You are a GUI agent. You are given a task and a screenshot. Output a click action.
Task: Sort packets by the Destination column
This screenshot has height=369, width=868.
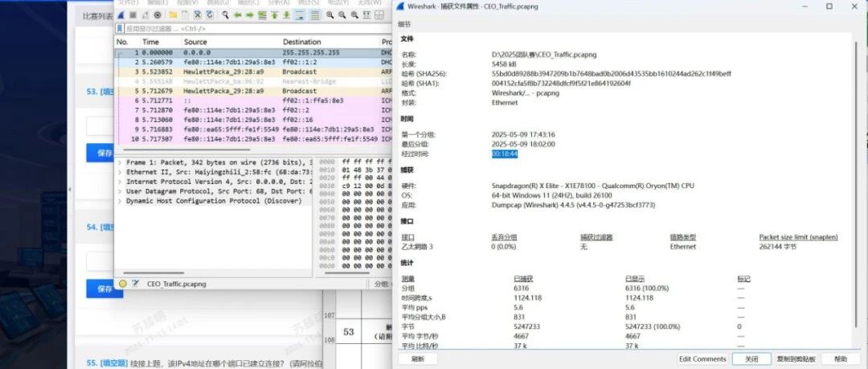click(301, 42)
